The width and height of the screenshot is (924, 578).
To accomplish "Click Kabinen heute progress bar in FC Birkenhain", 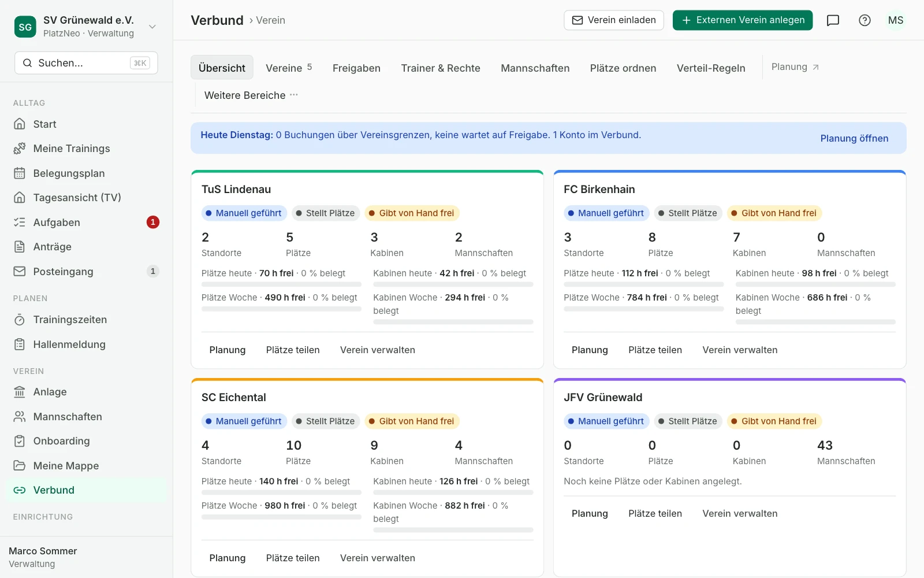I will pos(815,284).
